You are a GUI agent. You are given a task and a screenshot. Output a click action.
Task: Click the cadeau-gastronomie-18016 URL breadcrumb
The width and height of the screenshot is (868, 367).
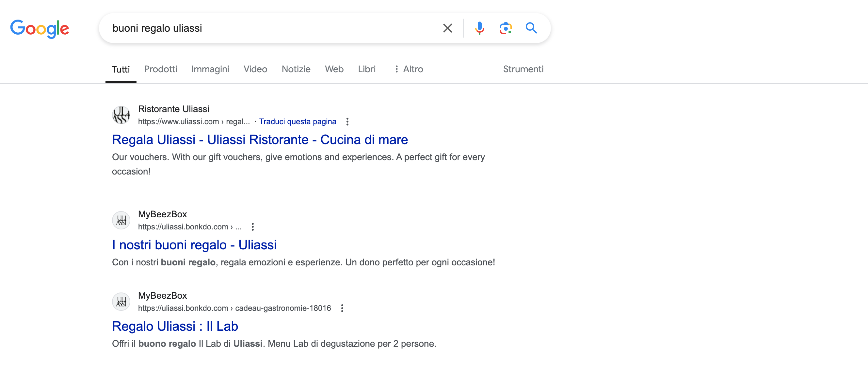pos(234,308)
